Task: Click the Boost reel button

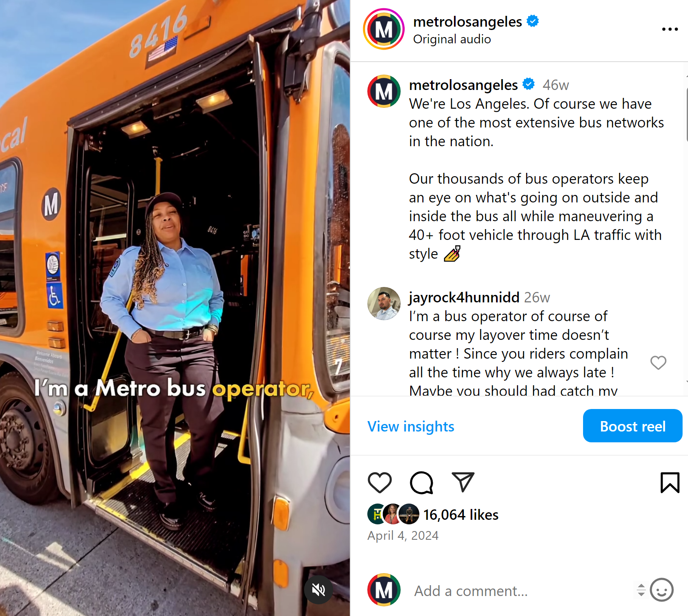Action: pos(633,426)
